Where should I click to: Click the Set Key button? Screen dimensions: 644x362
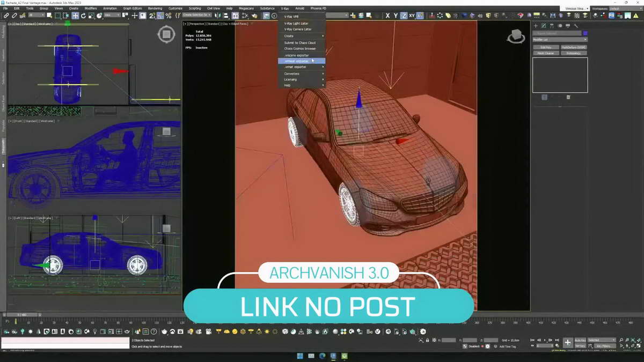[581, 346]
